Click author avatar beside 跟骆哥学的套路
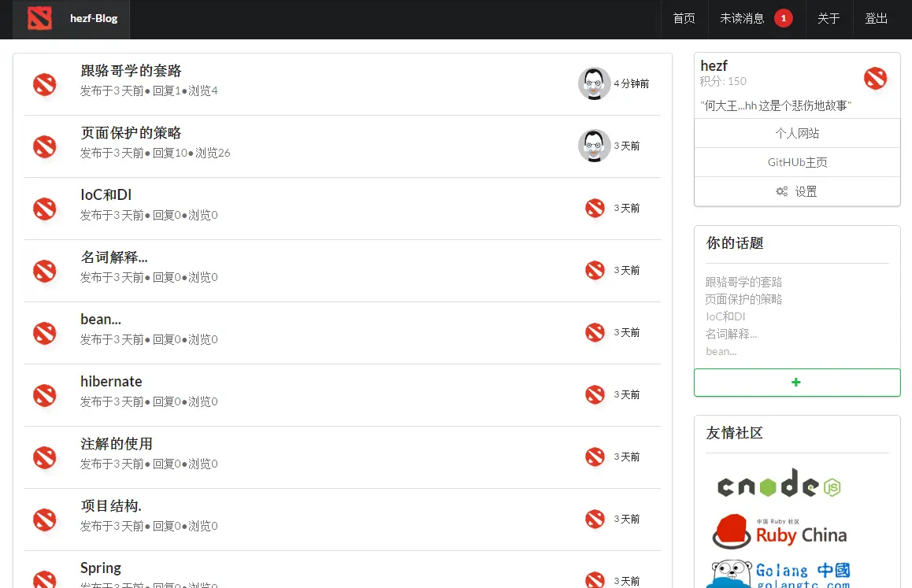Image resolution: width=912 pixels, height=588 pixels. coord(45,84)
